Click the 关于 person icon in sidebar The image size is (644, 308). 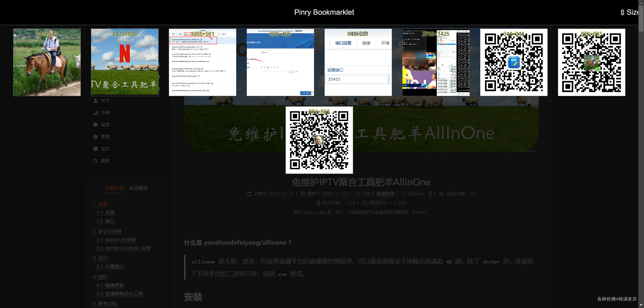pyautogui.click(x=96, y=101)
